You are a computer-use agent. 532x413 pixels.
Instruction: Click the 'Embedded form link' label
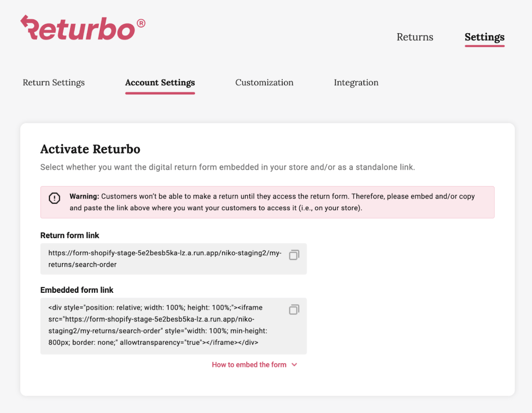77,290
